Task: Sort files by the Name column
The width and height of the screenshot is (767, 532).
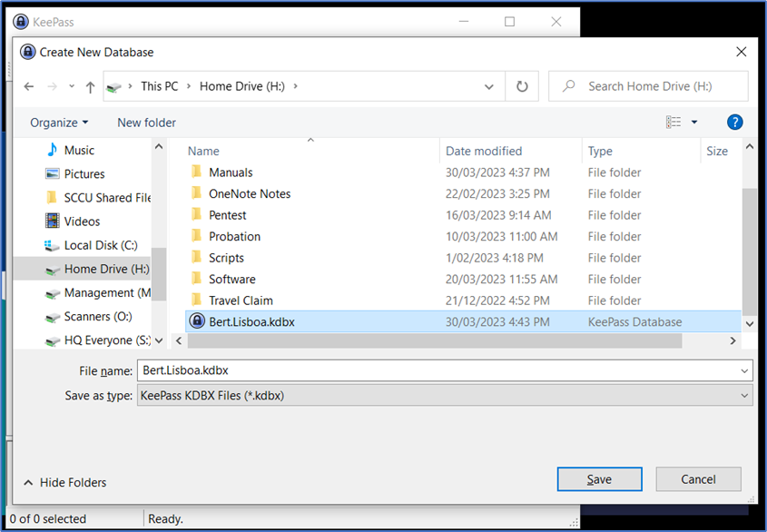Action: coord(203,151)
